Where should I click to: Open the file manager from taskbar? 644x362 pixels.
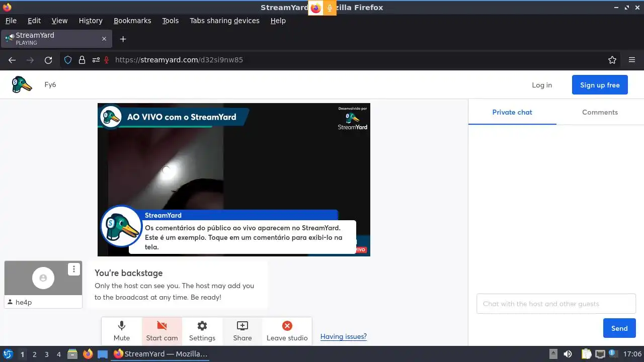(x=72, y=354)
